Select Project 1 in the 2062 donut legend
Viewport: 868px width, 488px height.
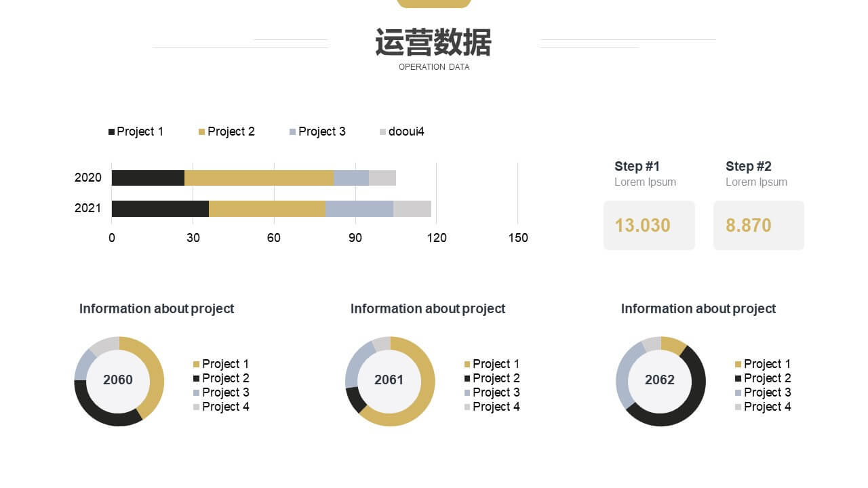767,364
